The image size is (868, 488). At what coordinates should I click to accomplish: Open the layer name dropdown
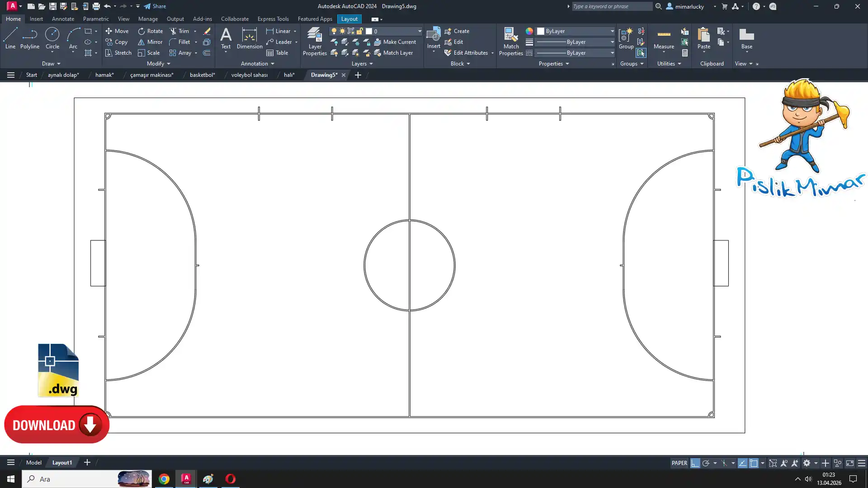419,31
